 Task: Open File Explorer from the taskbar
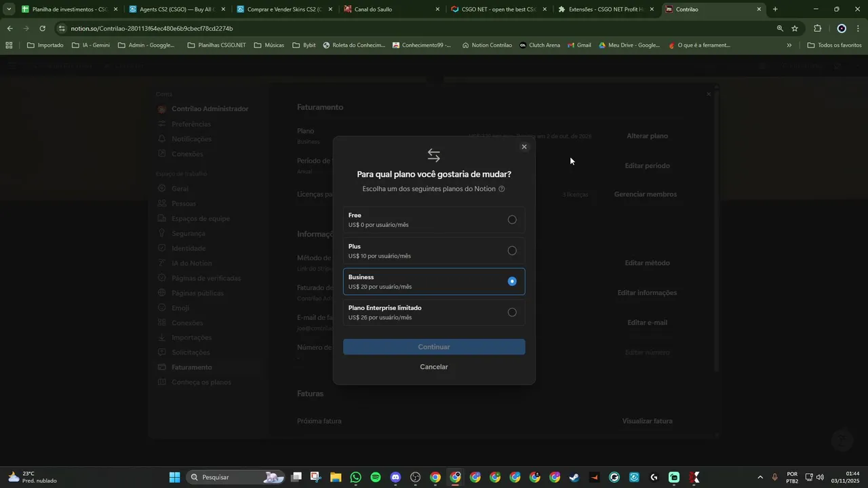336,477
